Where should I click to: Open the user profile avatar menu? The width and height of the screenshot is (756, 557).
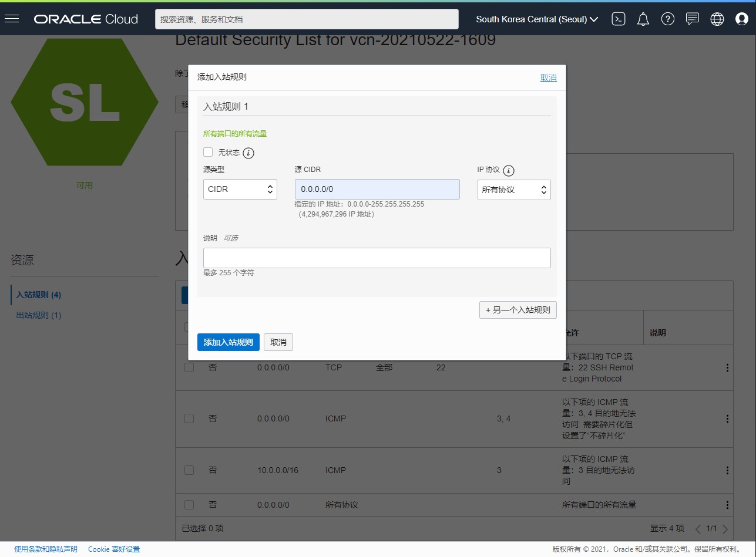click(742, 19)
